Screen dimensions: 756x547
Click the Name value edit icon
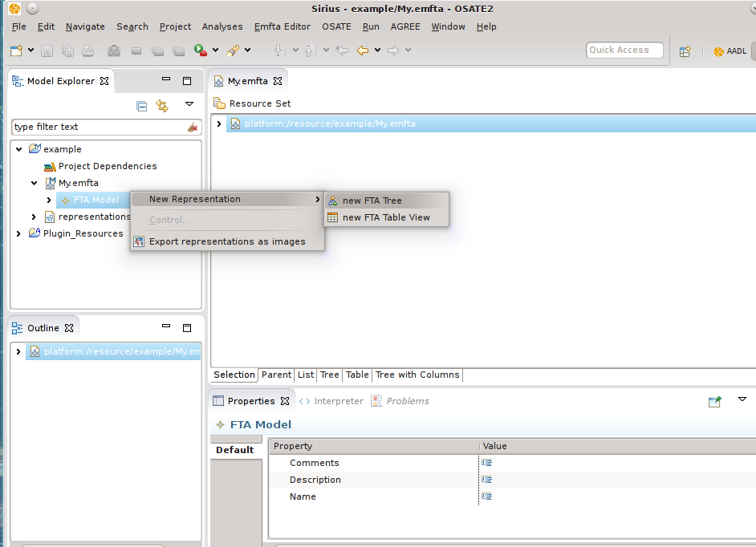[486, 496]
